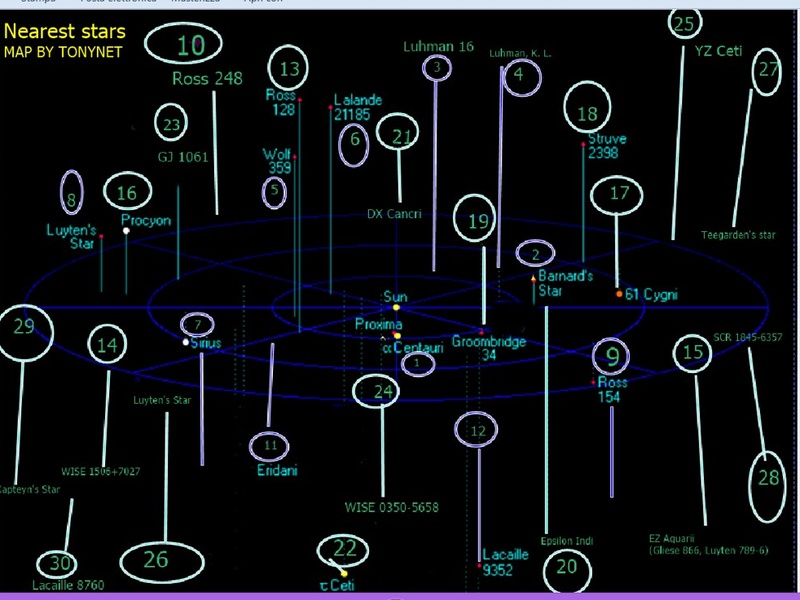Click the Teegarden's star label
Screen dimensions: 800x600
[x=738, y=235]
